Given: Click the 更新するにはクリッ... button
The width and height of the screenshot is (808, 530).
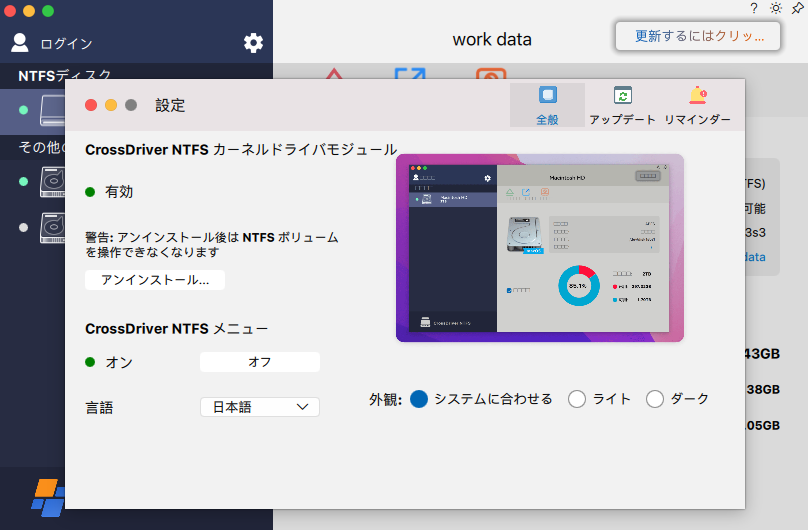Looking at the screenshot, I should point(698,36).
